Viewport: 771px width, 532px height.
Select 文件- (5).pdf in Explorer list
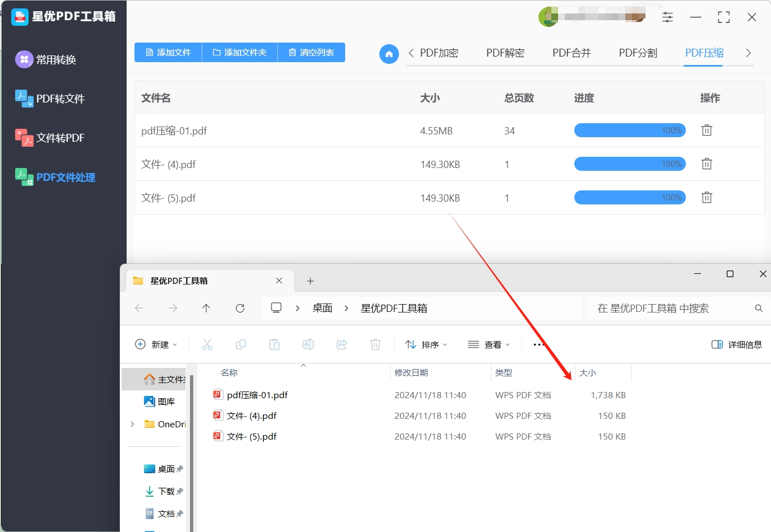pos(245,436)
